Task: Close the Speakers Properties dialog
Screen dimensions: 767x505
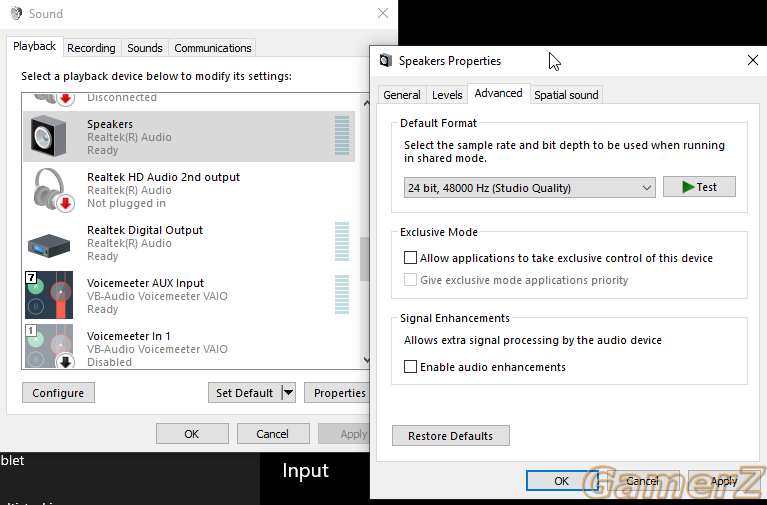Action: 753,60
